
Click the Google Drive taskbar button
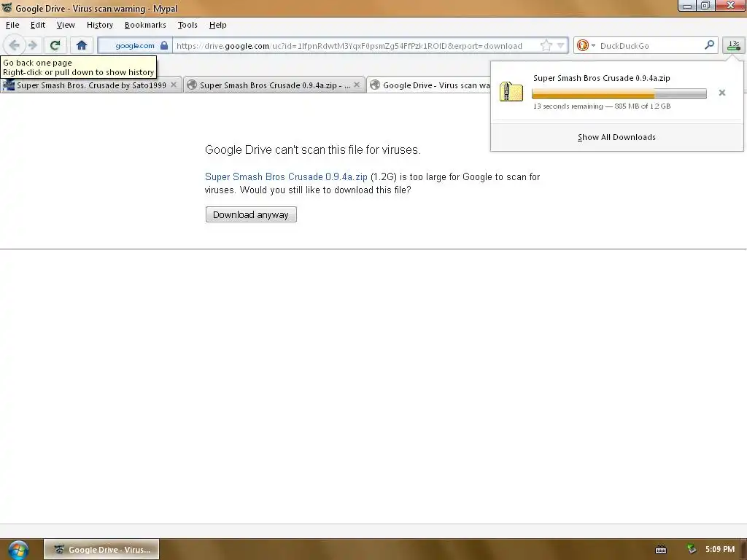(x=101, y=550)
